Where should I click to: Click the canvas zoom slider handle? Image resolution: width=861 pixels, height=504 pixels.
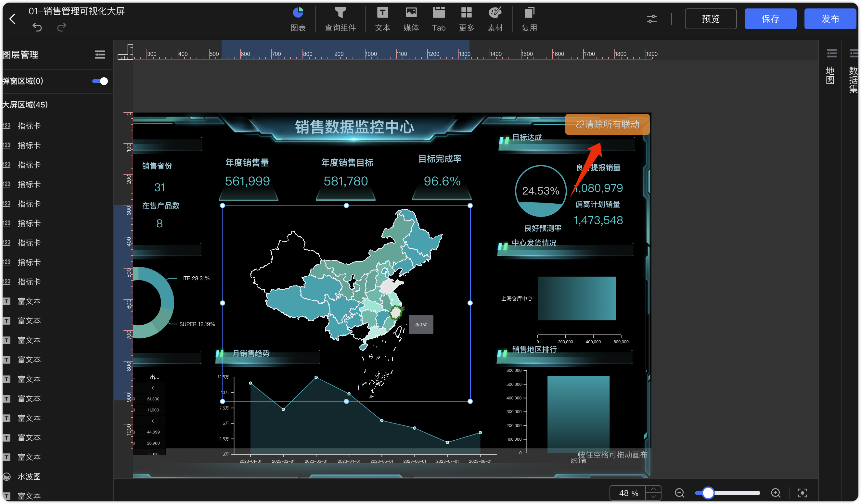coord(708,492)
